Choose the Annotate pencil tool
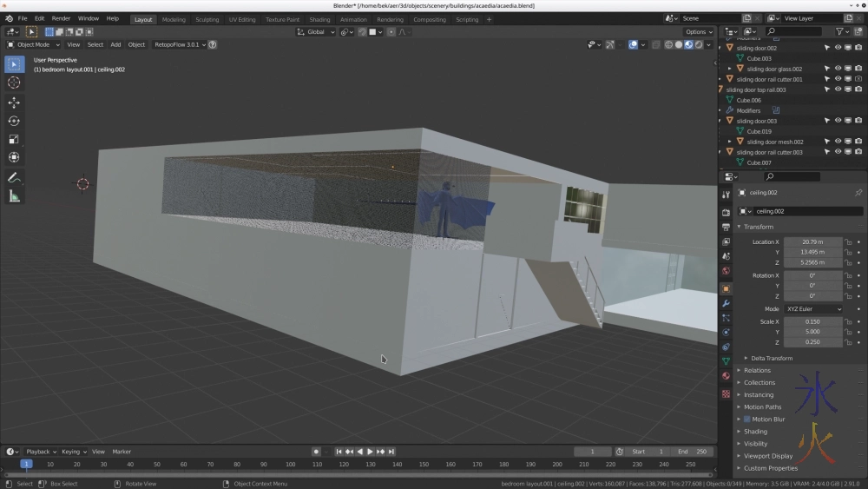Viewport: 868px width, 489px height. 14,177
